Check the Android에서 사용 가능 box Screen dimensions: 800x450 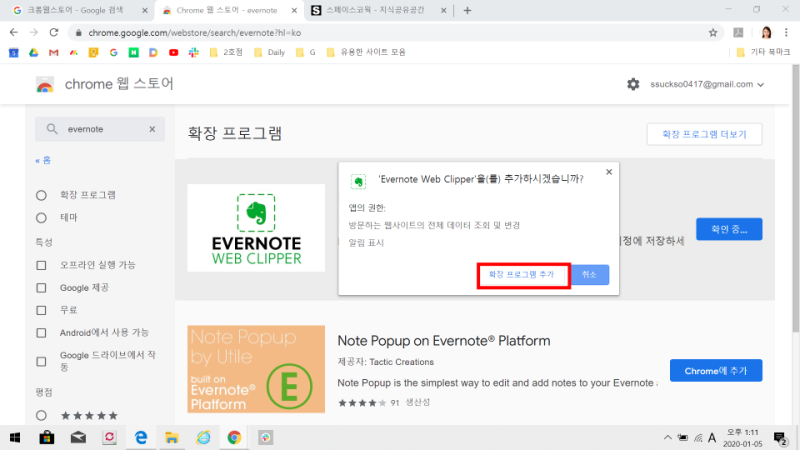(x=41, y=333)
